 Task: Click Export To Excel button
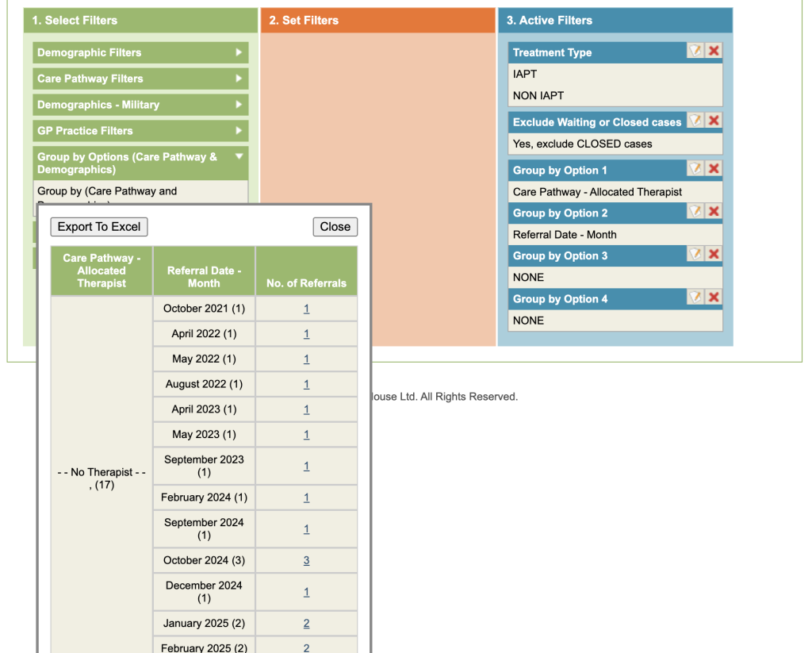pos(99,227)
